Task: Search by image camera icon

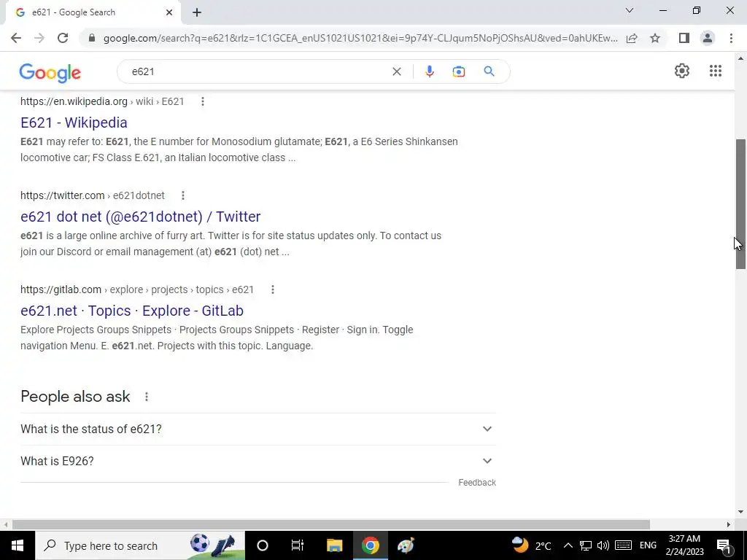Action: click(x=459, y=71)
